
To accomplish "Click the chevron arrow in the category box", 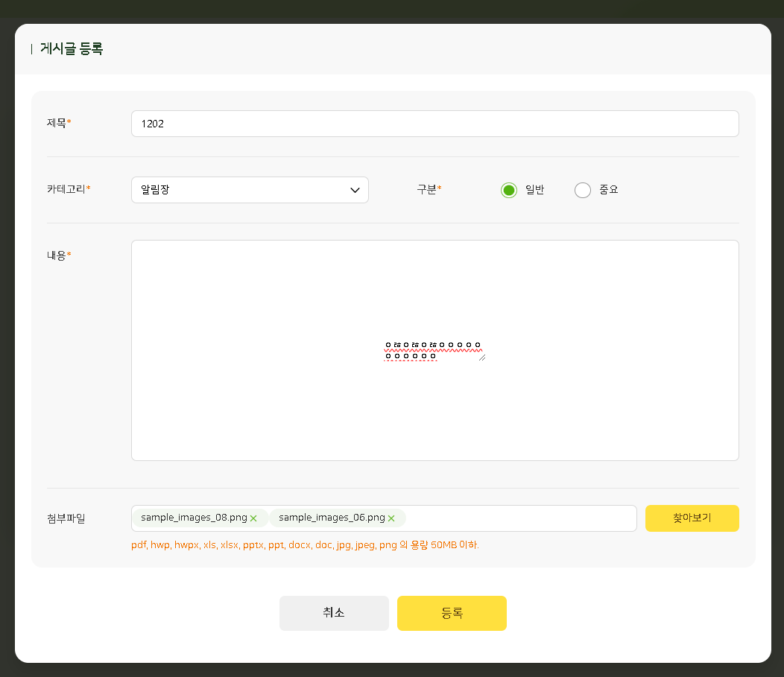I will coord(355,190).
